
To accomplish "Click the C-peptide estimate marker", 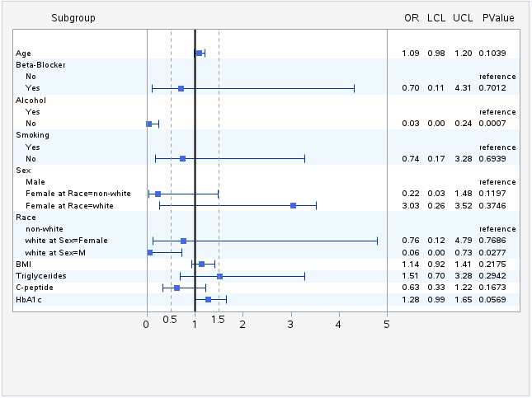I will [177, 288].
